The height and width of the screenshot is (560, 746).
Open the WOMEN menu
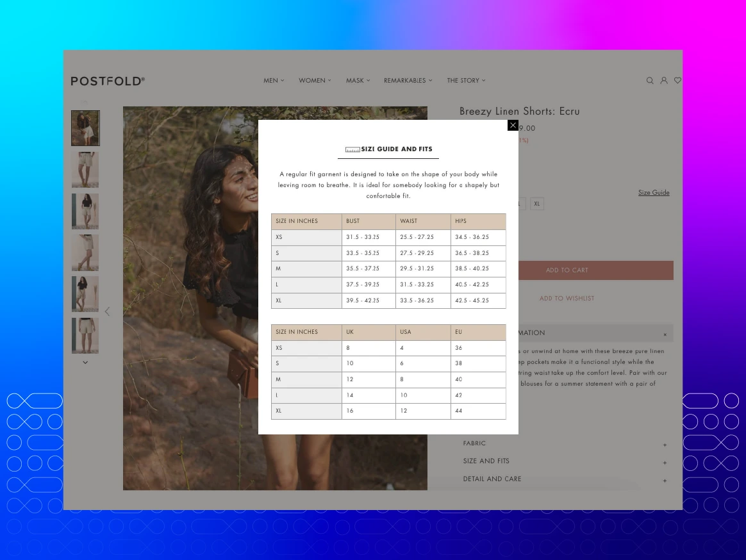315,80
